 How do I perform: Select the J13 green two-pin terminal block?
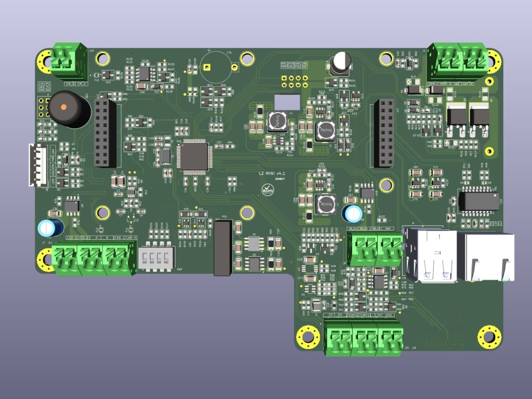pos(68,61)
